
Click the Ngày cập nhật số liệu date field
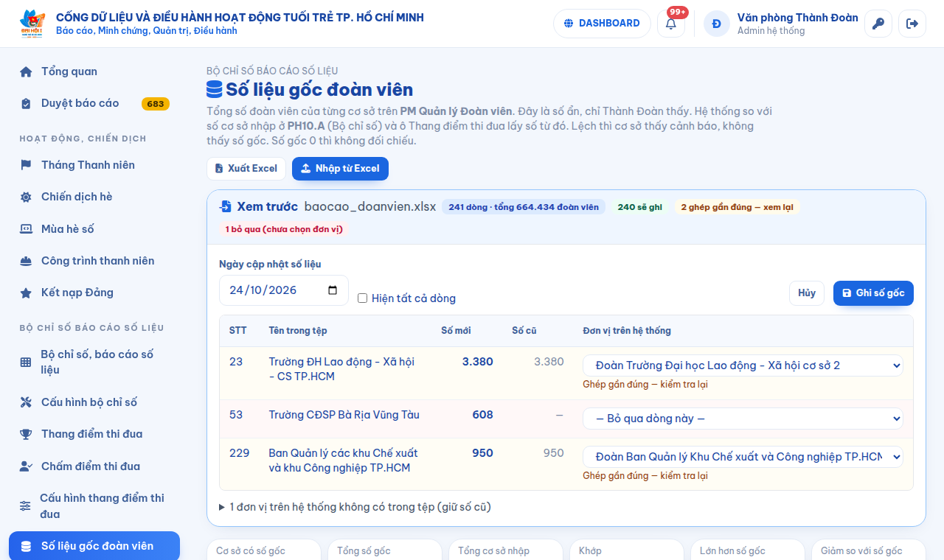click(283, 290)
